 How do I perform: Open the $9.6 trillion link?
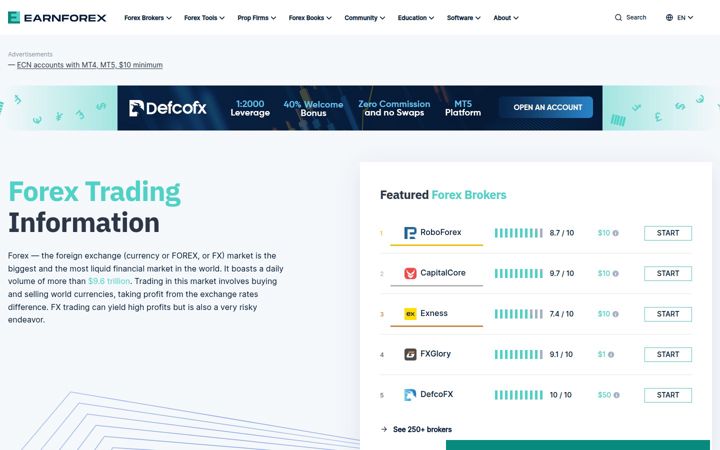pos(109,281)
